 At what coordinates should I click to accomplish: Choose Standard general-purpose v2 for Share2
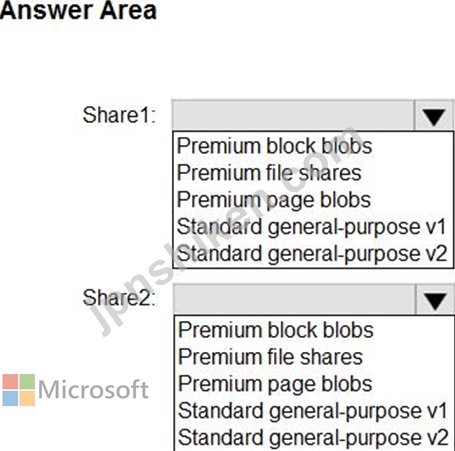pos(313,438)
